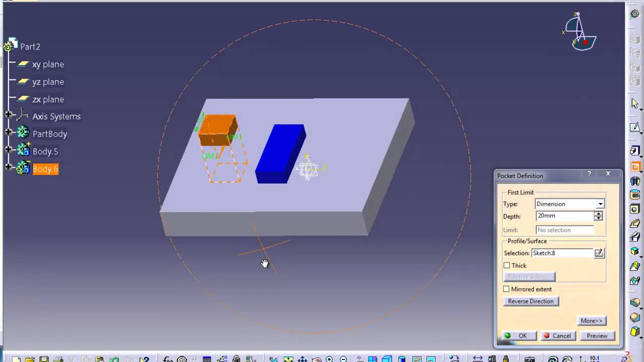The image size is (644, 362).
Task: Open the gear workbench icon at top right
Action: pyautogui.click(x=635, y=14)
